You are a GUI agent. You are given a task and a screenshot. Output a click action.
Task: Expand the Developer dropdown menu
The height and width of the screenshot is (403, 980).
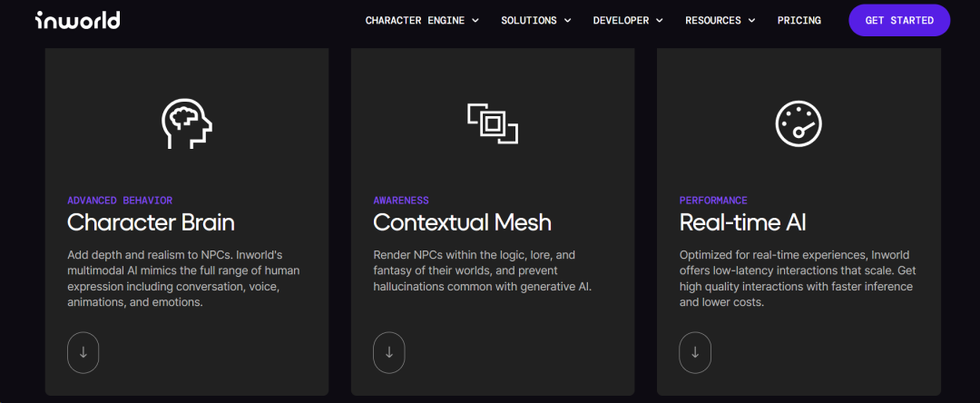coord(628,20)
